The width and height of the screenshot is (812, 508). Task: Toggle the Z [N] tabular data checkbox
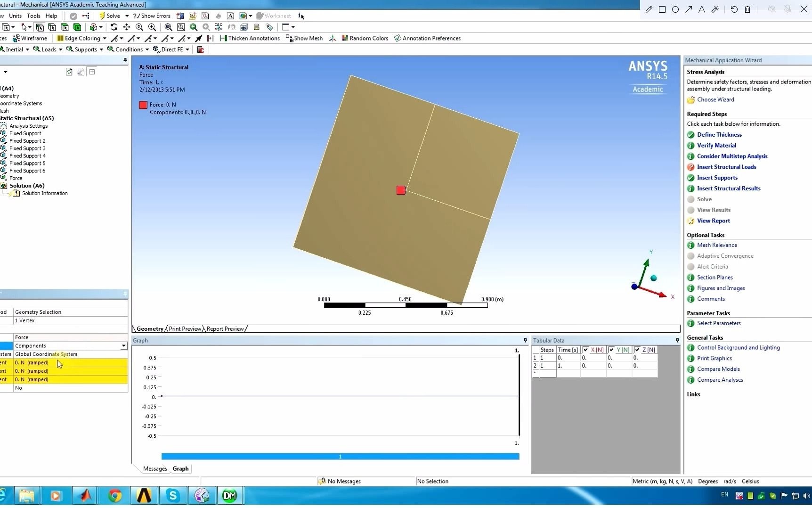point(638,350)
